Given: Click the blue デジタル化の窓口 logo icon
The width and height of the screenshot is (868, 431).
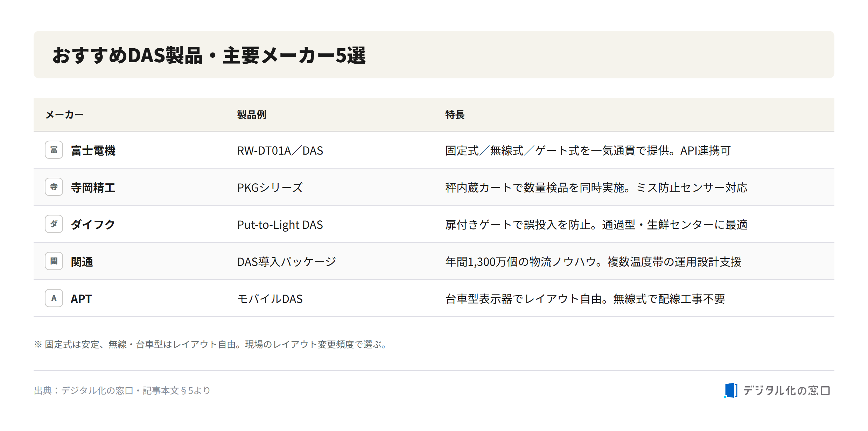Looking at the screenshot, I should tap(731, 390).
